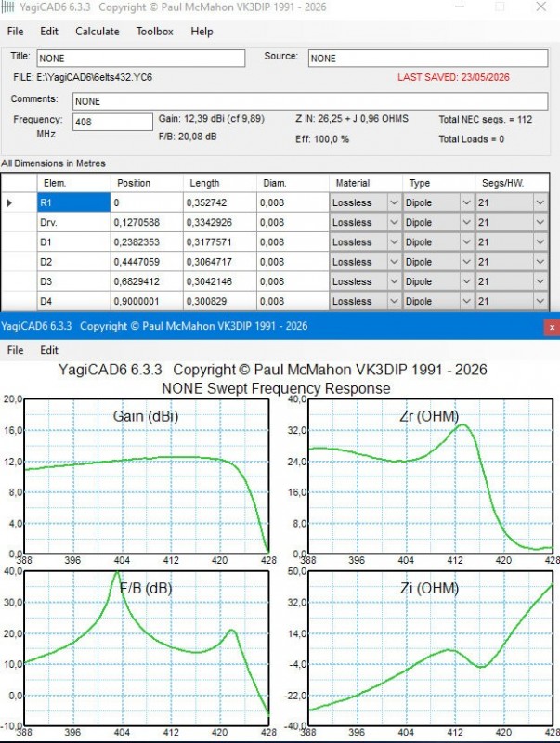The width and height of the screenshot is (560, 743).
Task: Click Length cell 0,3042146 in D3 row
Action: (220, 281)
